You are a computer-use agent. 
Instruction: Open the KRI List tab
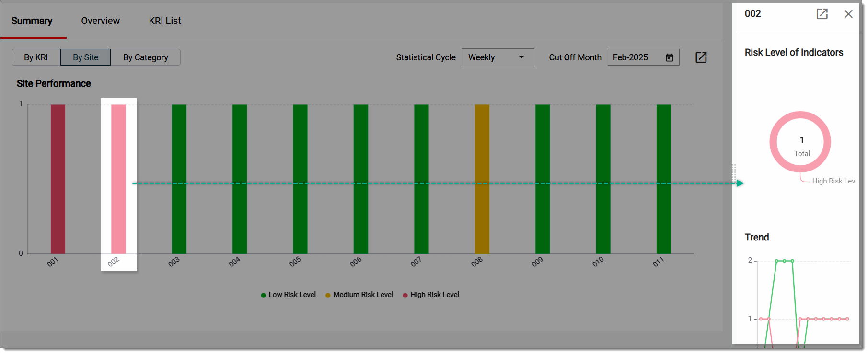[x=165, y=21]
